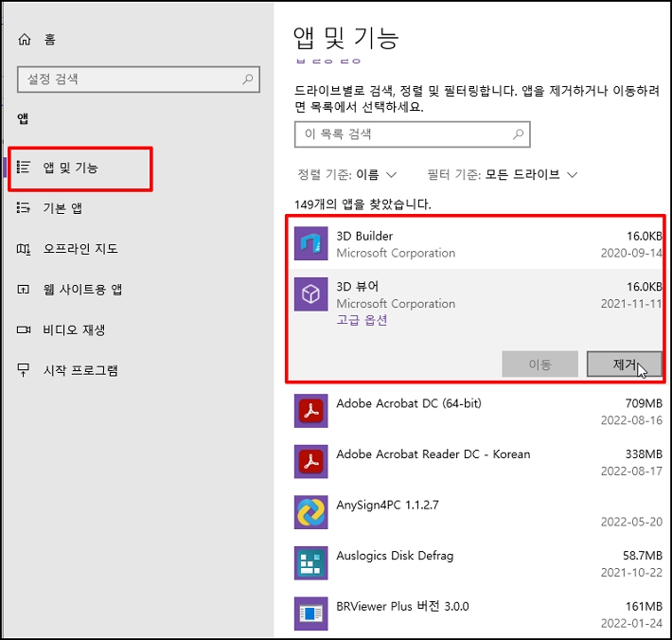The height and width of the screenshot is (640, 672).
Task: Click 161MB size of BRViewer Plus
Action: (644, 606)
